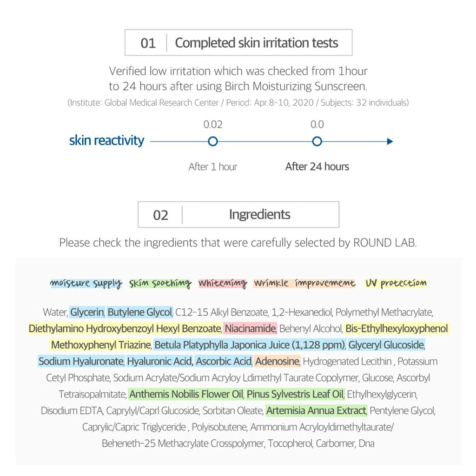The width and height of the screenshot is (476, 476).
Task: Click highlighted Sodium Hyaluronate ingredient
Action: [81, 361]
